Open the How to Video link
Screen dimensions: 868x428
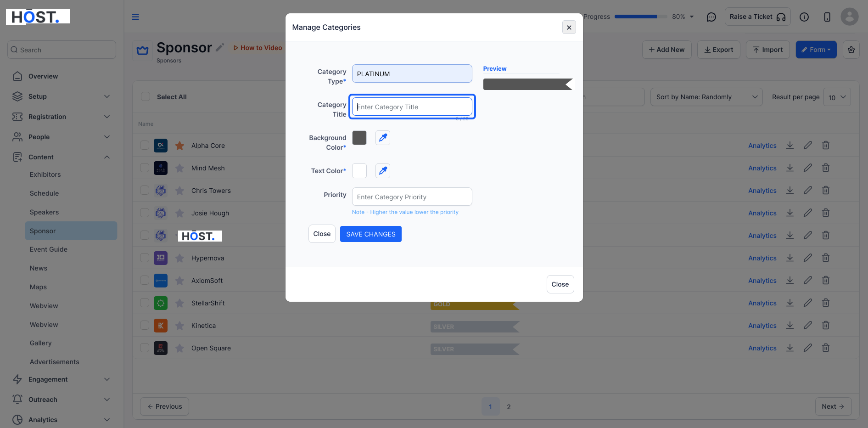[258, 48]
